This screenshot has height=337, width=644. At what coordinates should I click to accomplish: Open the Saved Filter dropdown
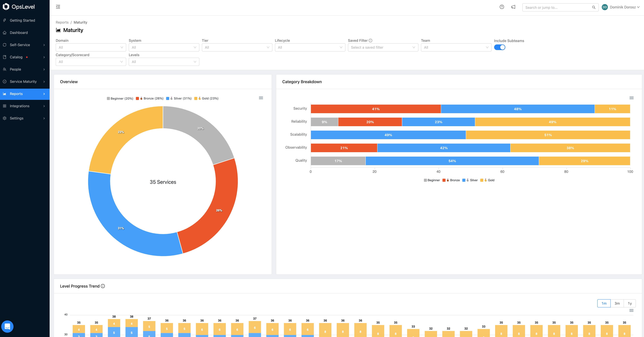point(383,47)
